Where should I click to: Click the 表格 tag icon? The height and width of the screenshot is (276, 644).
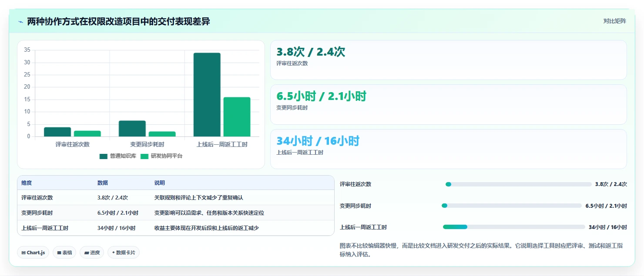[x=59, y=253]
